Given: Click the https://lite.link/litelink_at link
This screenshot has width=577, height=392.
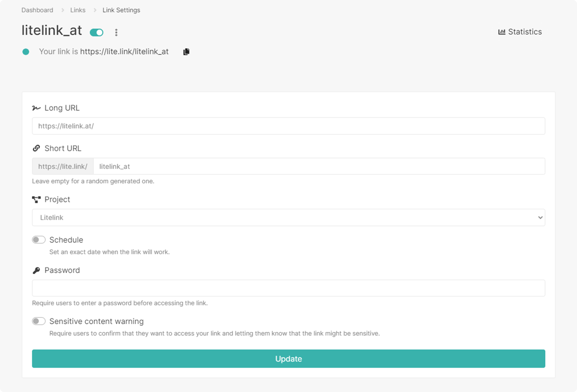Looking at the screenshot, I should pos(124,52).
